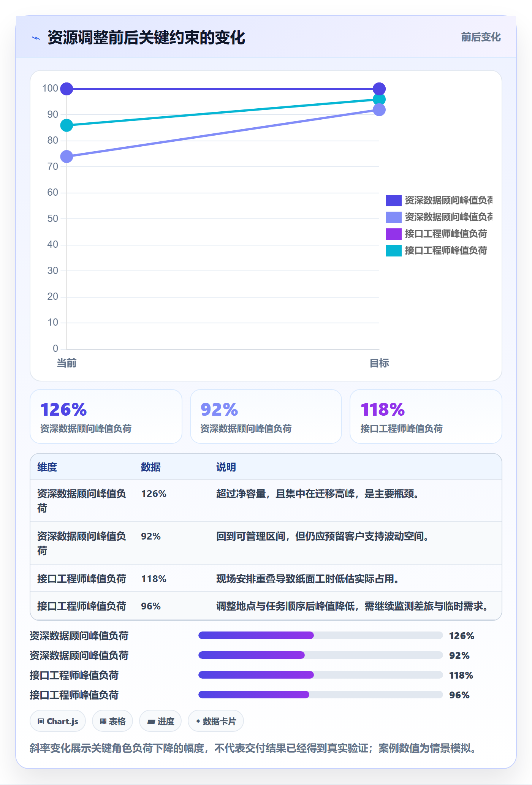
Task: Click the title 资源调整前后关键约束的变化
Action: pyautogui.click(x=146, y=38)
